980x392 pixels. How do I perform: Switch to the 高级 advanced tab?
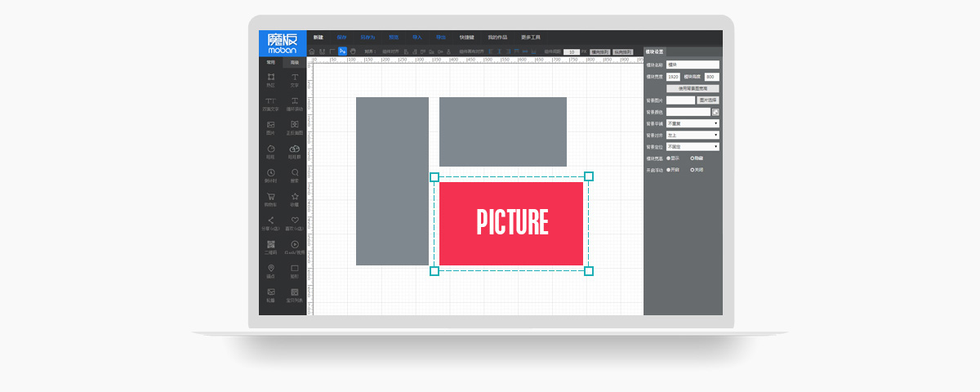(295, 62)
